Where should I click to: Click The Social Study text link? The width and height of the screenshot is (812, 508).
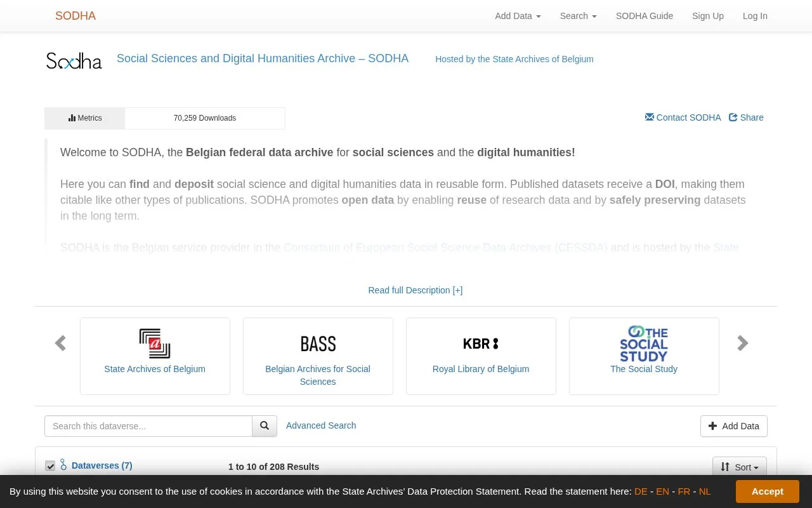pyautogui.click(x=644, y=369)
